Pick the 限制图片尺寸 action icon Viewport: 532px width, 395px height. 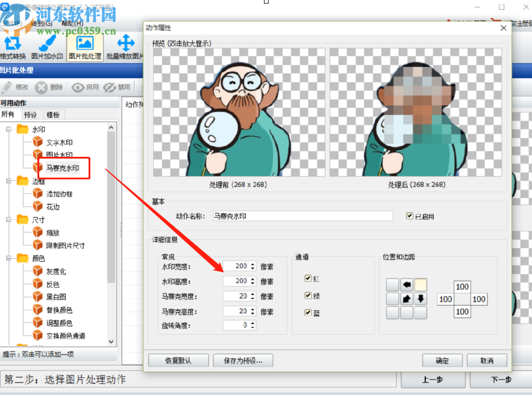coord(37,245)
